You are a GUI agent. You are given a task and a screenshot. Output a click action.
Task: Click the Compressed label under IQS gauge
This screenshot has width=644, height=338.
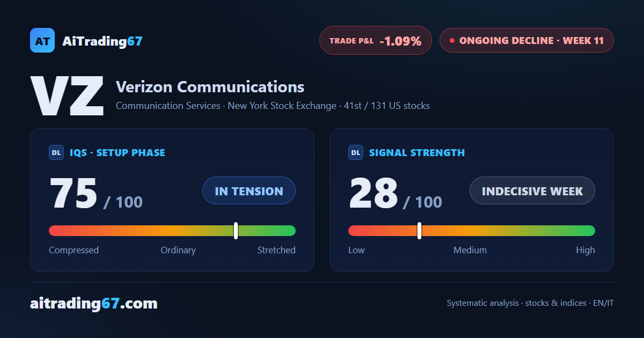click(x=74, y=250)
